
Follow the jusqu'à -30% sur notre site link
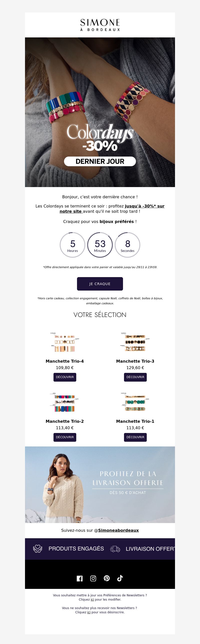pyautogui.click(x=112, y=209)
